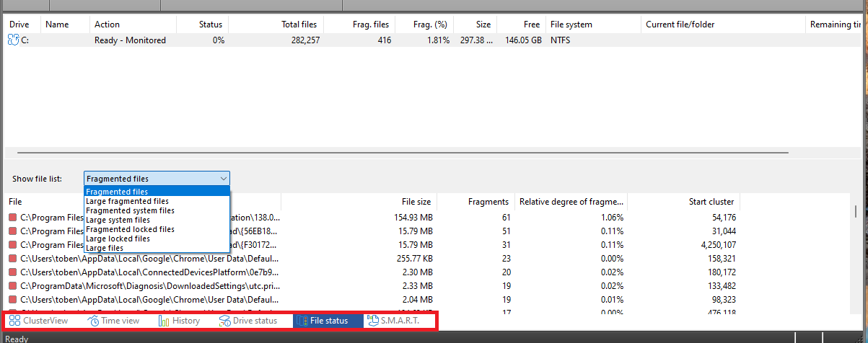868x343 pixels.
Task: Click the Frag. (%) column header
Action: (x=425, y=24)
